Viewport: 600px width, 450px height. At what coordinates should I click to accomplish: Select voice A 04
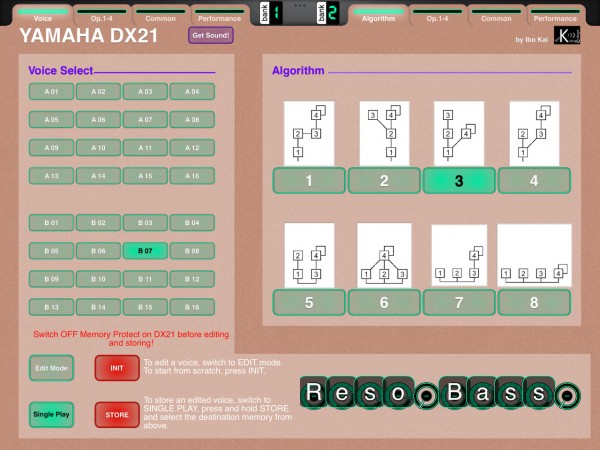(192, 91)
